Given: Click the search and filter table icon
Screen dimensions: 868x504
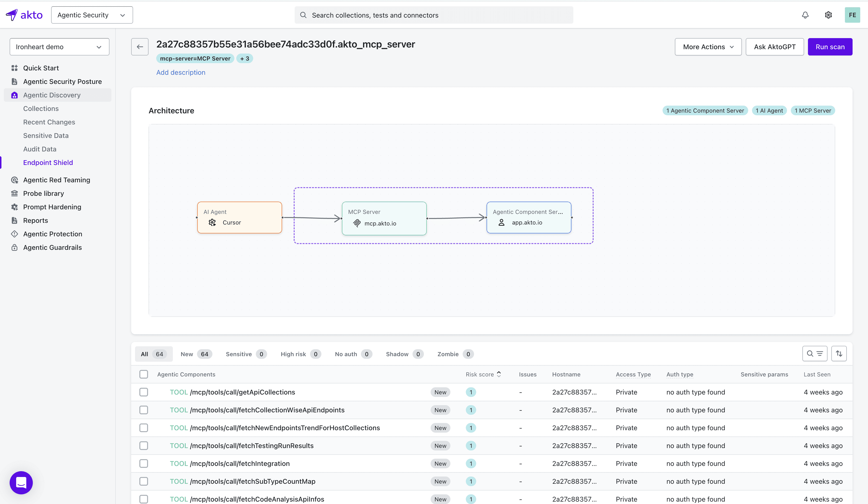Looking at the screenshot, I should pos(815,354).
